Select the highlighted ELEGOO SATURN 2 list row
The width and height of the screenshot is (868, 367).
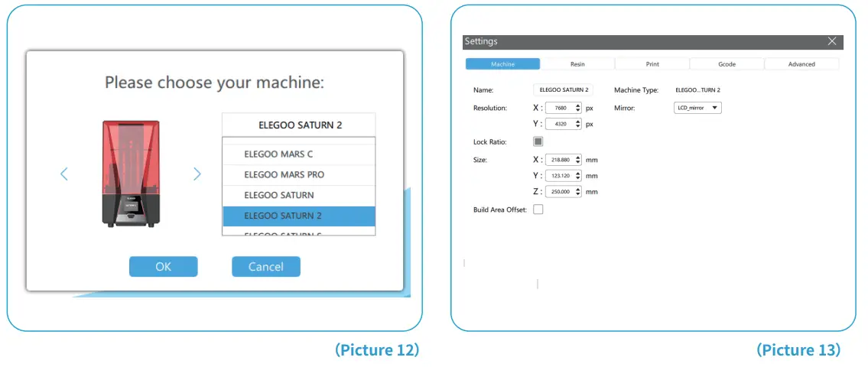pos(299,216)
